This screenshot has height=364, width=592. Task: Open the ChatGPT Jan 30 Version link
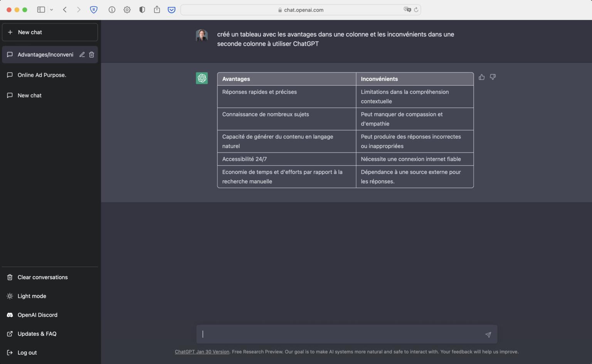[202, 352]
